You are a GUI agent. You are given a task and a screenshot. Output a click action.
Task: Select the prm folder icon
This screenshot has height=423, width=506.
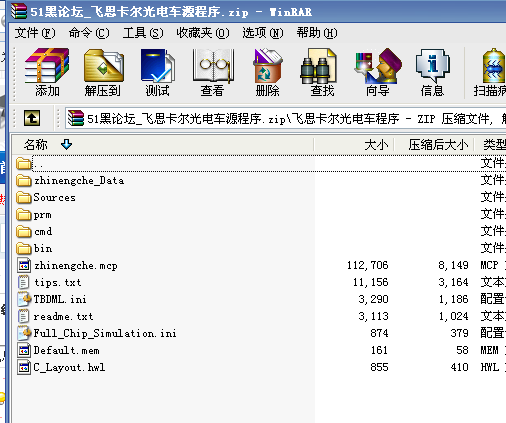click(x=24, y=214)
